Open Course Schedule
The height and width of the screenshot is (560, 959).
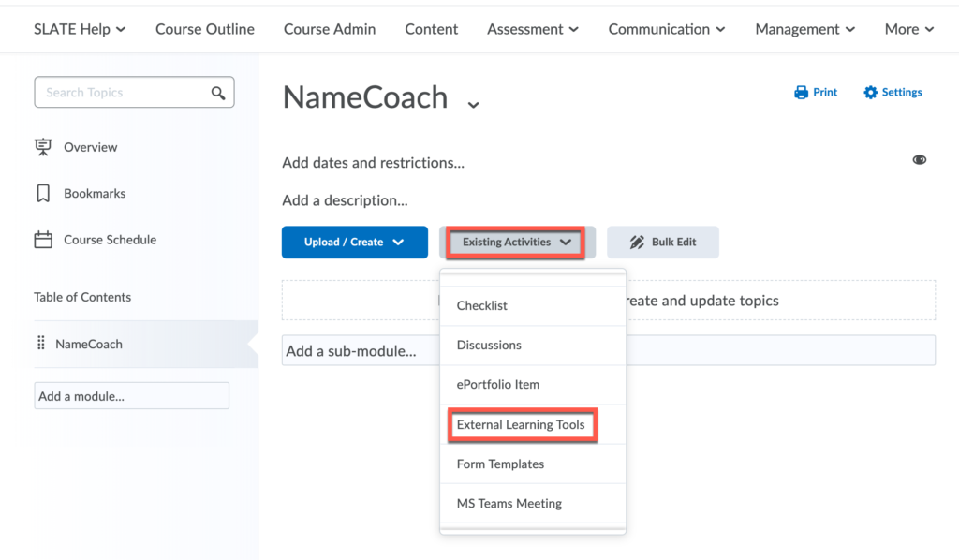point(111,240)
